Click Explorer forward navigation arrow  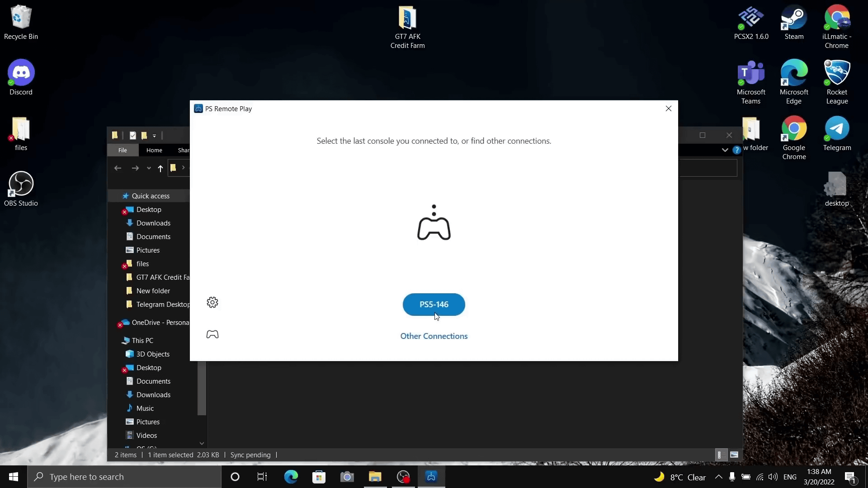(135, 168)
